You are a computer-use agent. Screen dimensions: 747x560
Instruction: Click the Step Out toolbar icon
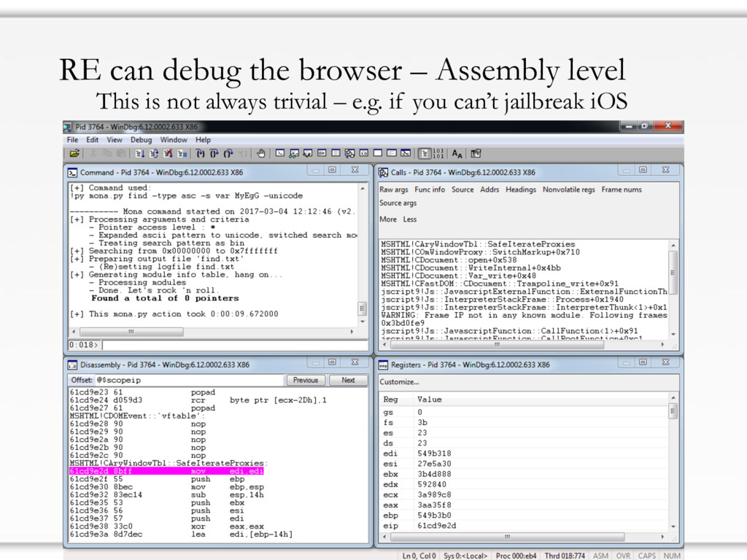pyautogui.click(x=228, y=153)
